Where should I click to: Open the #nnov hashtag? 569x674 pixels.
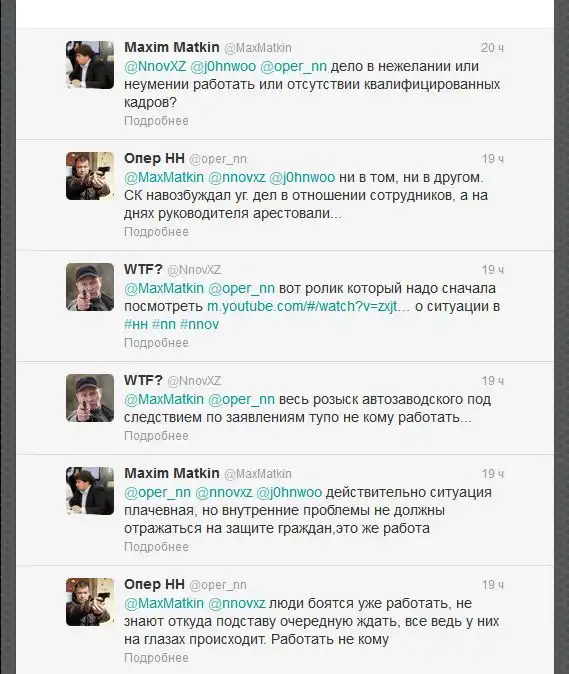[199, 324]
